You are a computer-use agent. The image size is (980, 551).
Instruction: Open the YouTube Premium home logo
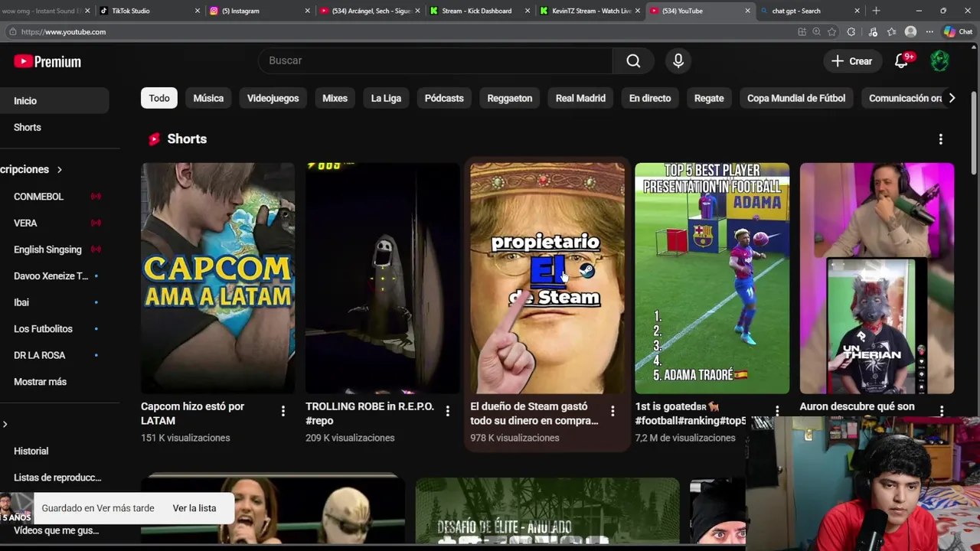(47, 61)
